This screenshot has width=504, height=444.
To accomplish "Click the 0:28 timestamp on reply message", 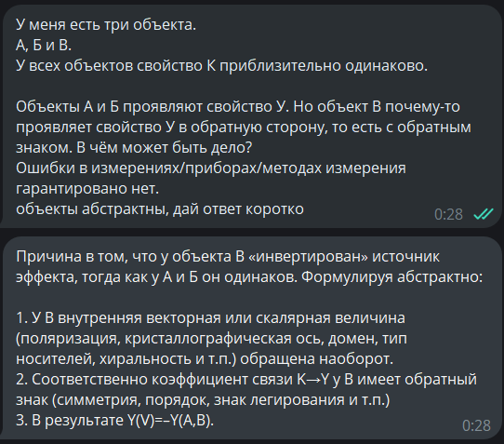I will (x=476, y=425).
